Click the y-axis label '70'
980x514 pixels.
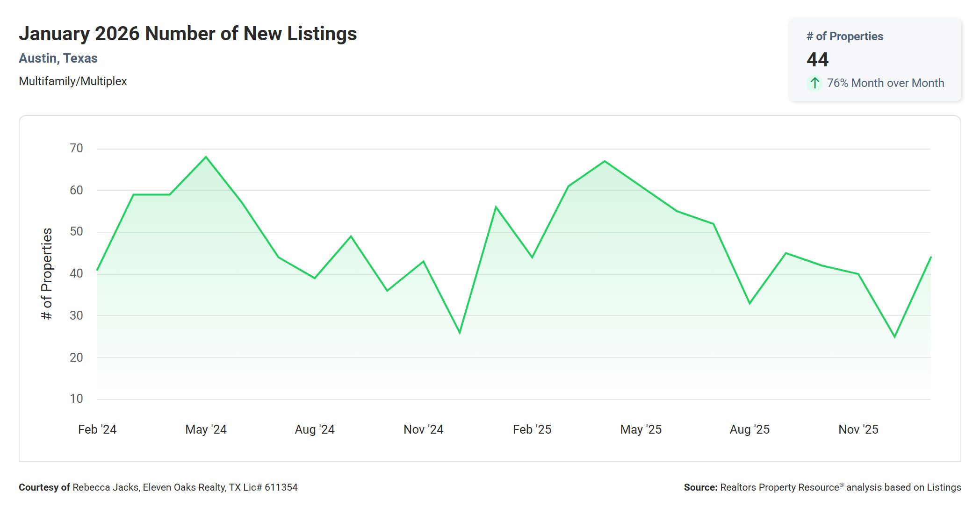(76, 149)
